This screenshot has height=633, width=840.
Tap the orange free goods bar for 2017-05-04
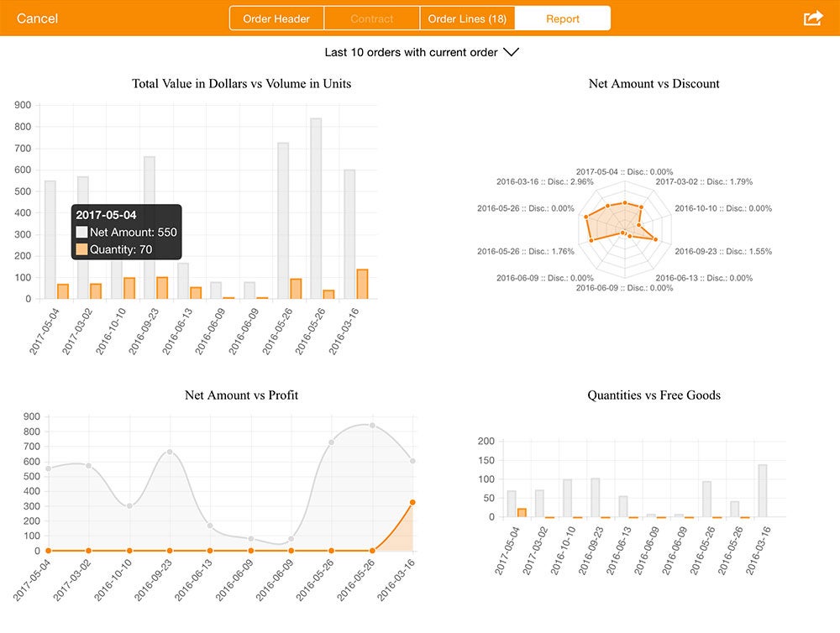point(522,512)
